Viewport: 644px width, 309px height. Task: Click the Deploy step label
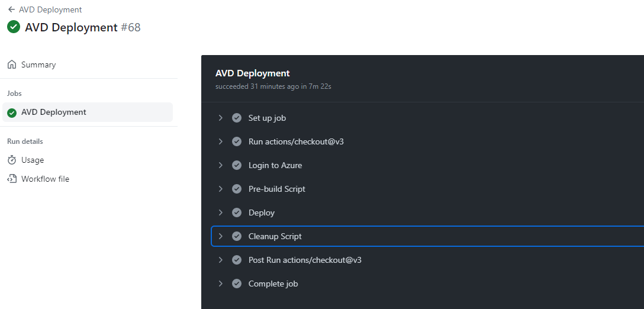[262, 213]
